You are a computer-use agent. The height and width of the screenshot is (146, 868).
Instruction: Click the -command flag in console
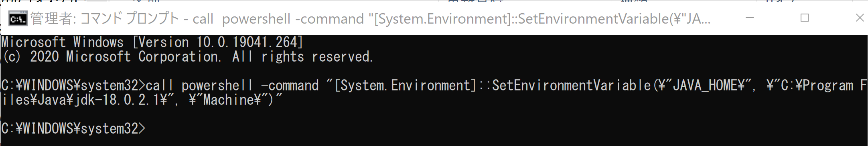(289, 86)
